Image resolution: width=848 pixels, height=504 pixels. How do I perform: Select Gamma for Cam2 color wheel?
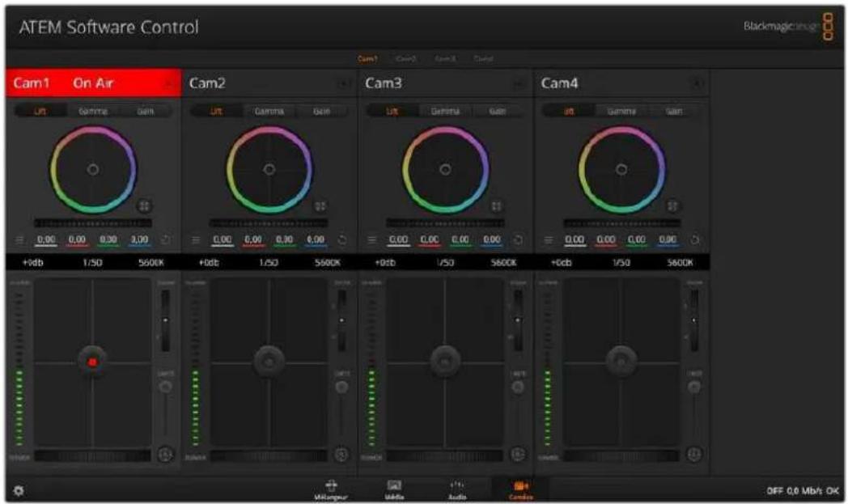pos(269,111)
